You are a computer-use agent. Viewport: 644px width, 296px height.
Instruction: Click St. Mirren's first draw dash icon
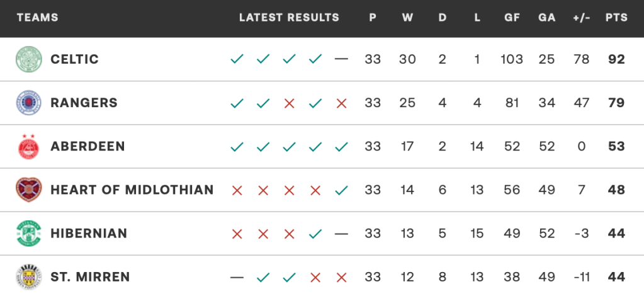pyautogui.click(x=237, y=276)
